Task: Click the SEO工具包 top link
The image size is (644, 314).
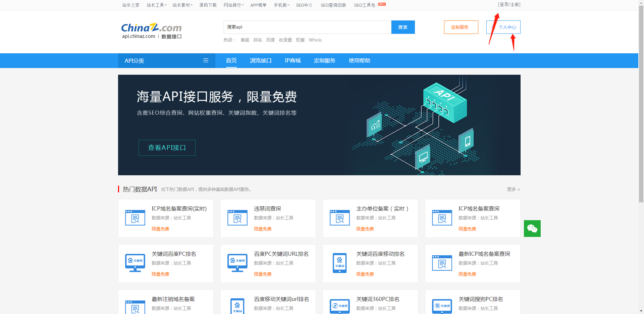Action: pos(365,5)
